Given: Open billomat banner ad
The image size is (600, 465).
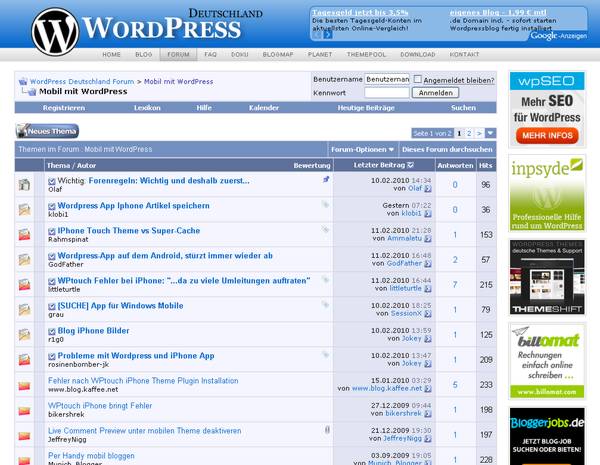Looking at the screenshot, I should [x=547, y=361].
